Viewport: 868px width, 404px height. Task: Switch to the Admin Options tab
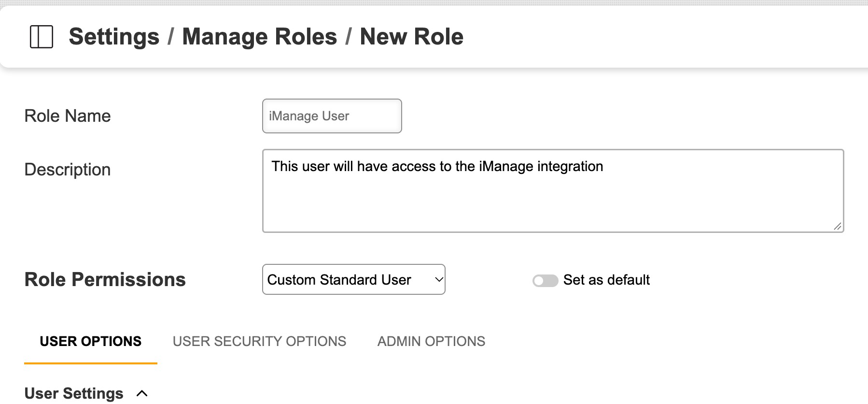[x=431, y=341]
